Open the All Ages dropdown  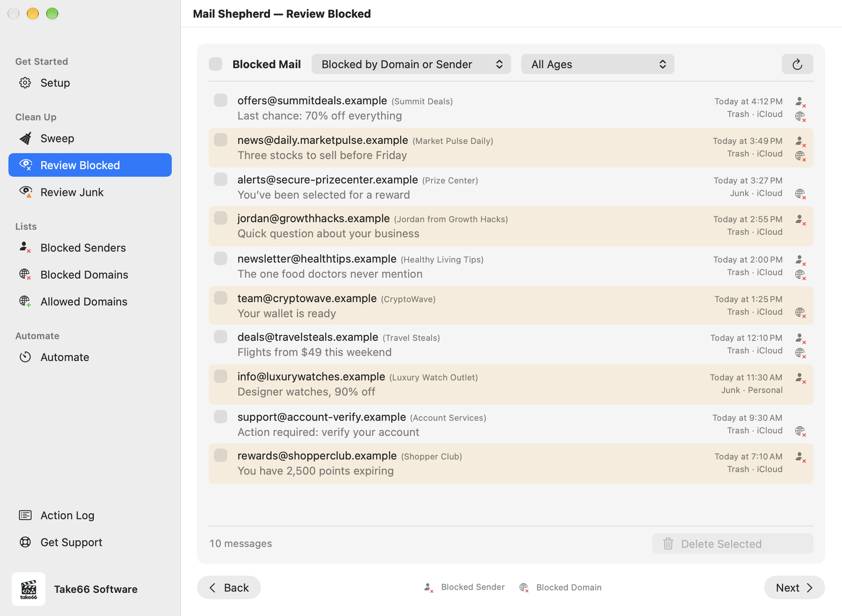(597, 64)
